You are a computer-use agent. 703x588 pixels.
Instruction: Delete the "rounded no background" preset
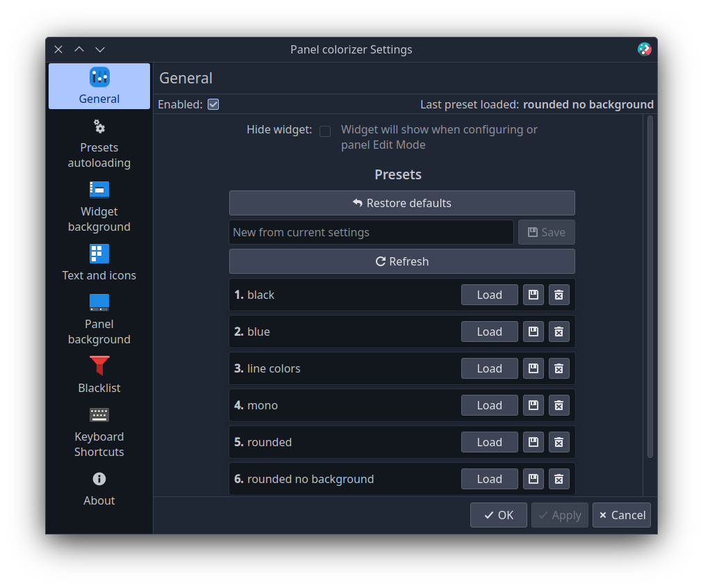click(559, 479)
